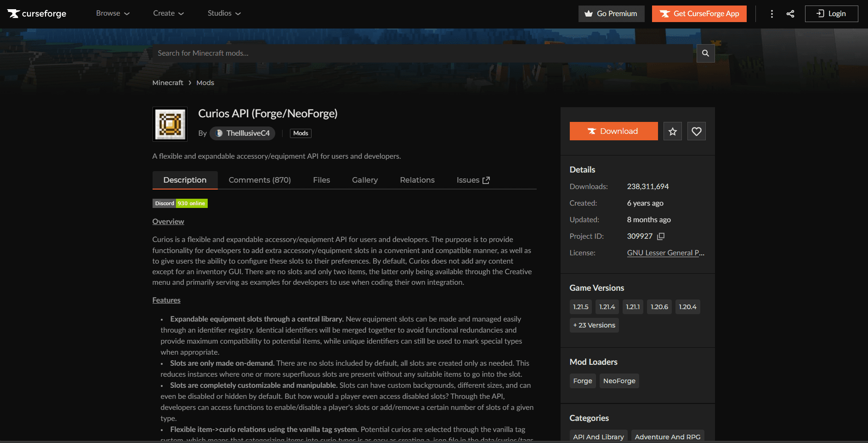Click the Login button

click(832, 14)
